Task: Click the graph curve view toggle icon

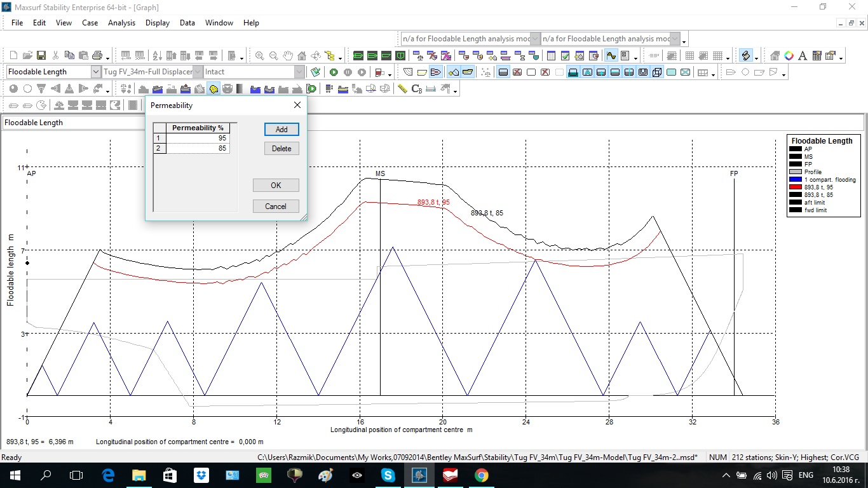Action: (611, 56)
